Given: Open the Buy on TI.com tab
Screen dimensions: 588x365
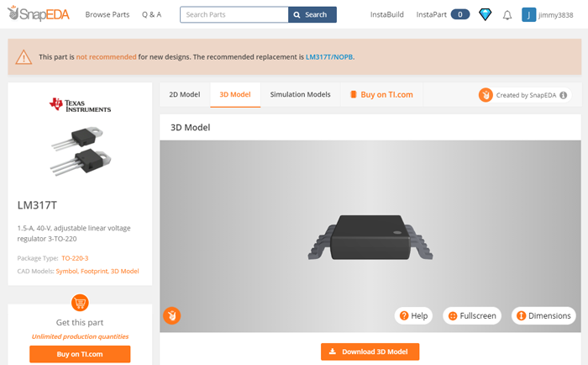Looking at the screenshot, I should click(381, 95).
